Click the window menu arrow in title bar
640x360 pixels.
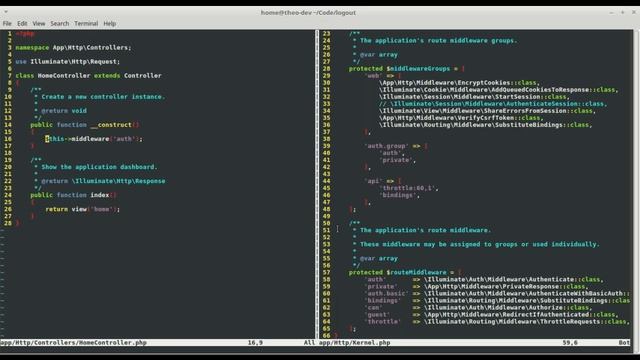point(6,12)
